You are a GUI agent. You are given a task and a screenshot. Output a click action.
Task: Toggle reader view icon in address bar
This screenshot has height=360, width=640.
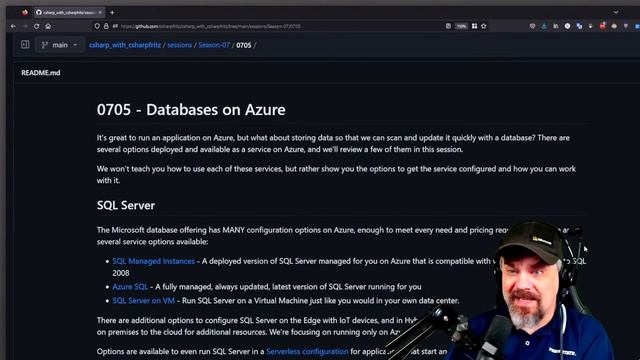tap(448, 26)
